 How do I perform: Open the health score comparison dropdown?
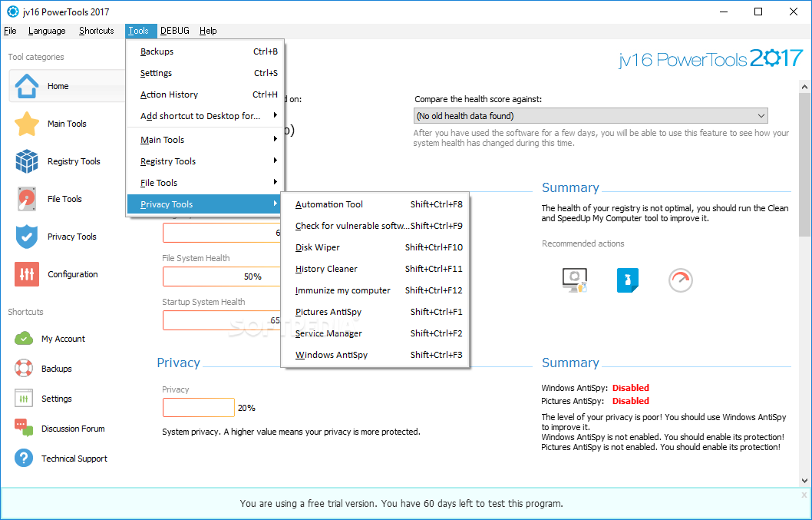point(591,116)
